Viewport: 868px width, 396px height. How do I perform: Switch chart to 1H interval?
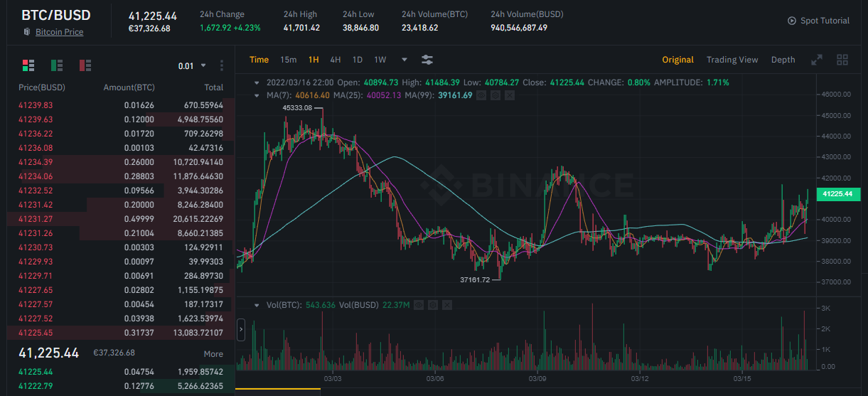tap(314, 60)
